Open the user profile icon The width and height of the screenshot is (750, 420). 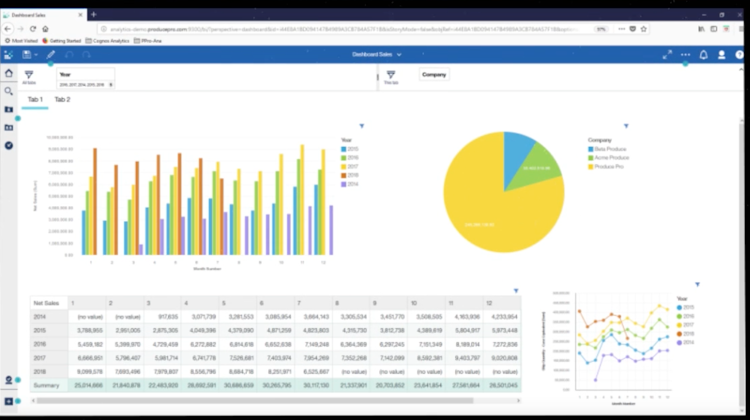click(722, 55)
